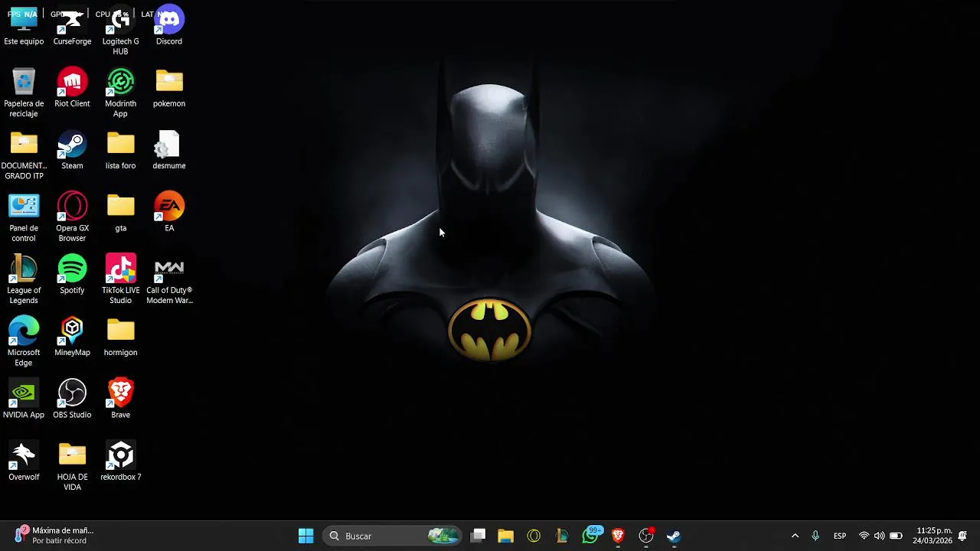The height and width of the screenshot is (551, 980).
Task: Open the Panel de control icon
Action: coord(24,217)
